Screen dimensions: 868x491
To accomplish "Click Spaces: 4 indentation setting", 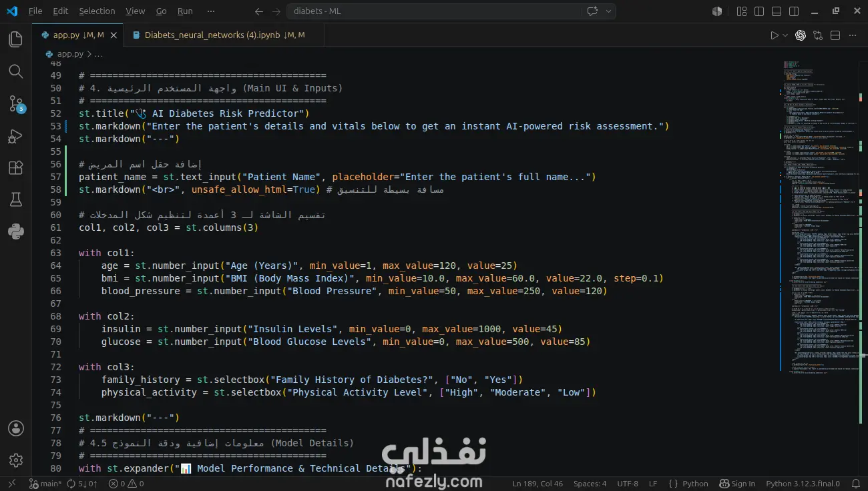I will coord(590,484).
